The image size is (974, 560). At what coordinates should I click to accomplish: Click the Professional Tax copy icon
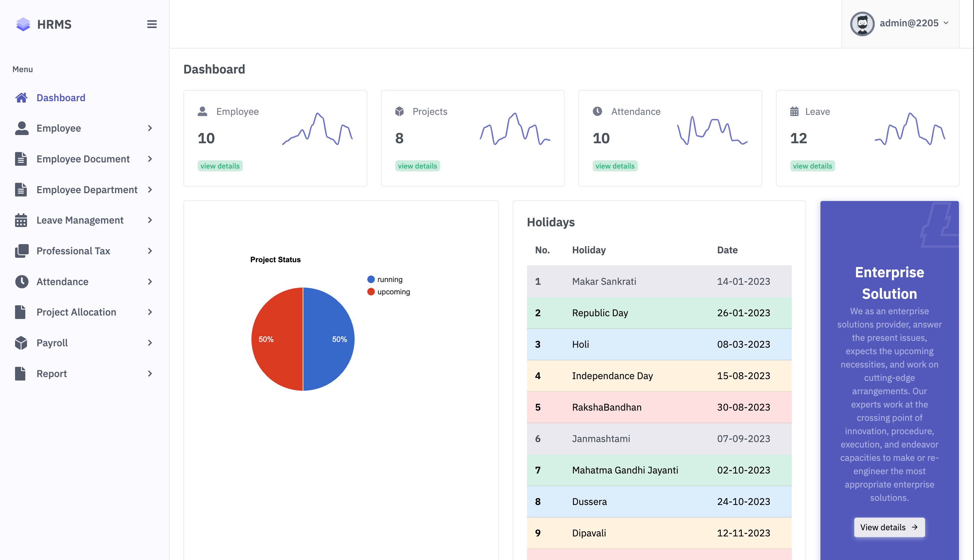[22, 251]
